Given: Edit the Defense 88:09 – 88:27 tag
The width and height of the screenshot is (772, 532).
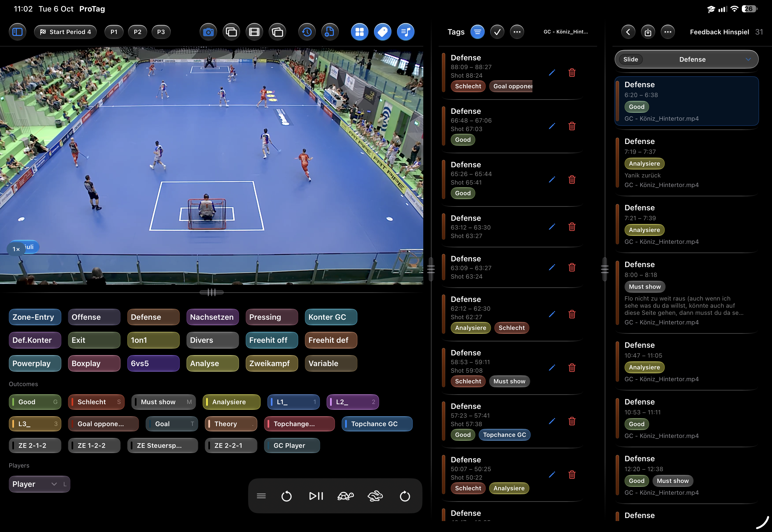Looking at the screenshot, I should click(552, 73).
